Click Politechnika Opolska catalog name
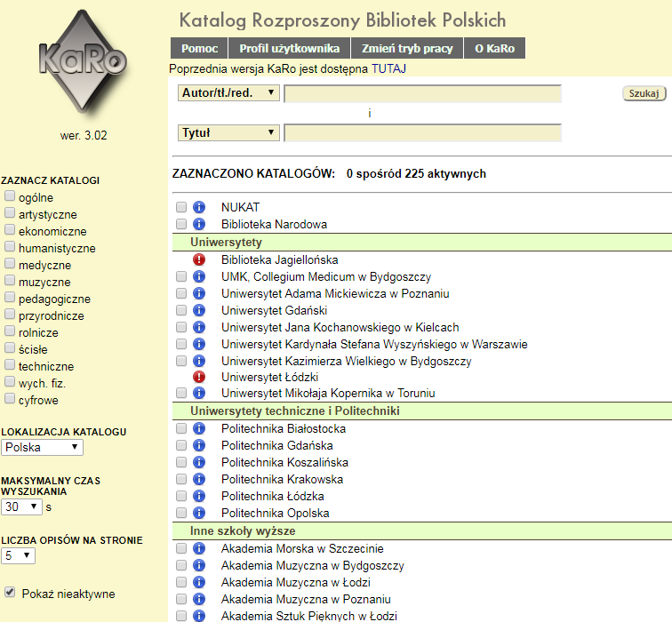 (x=276, y=513)
